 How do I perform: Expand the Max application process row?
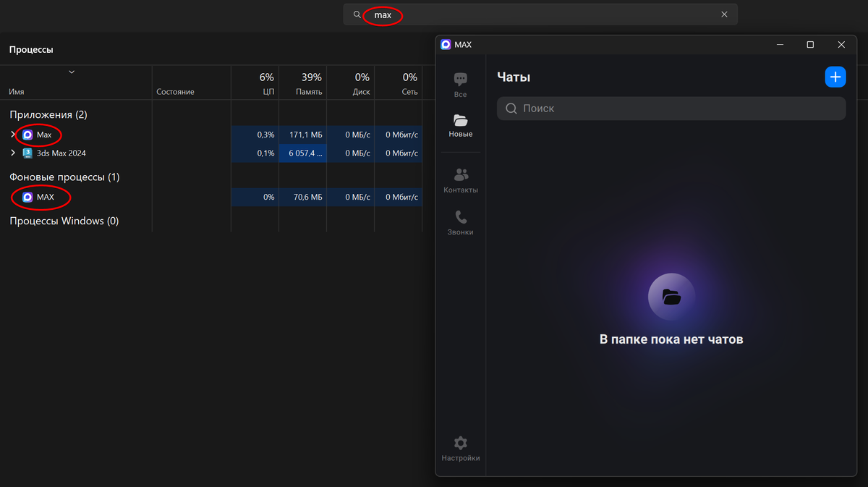12,135
